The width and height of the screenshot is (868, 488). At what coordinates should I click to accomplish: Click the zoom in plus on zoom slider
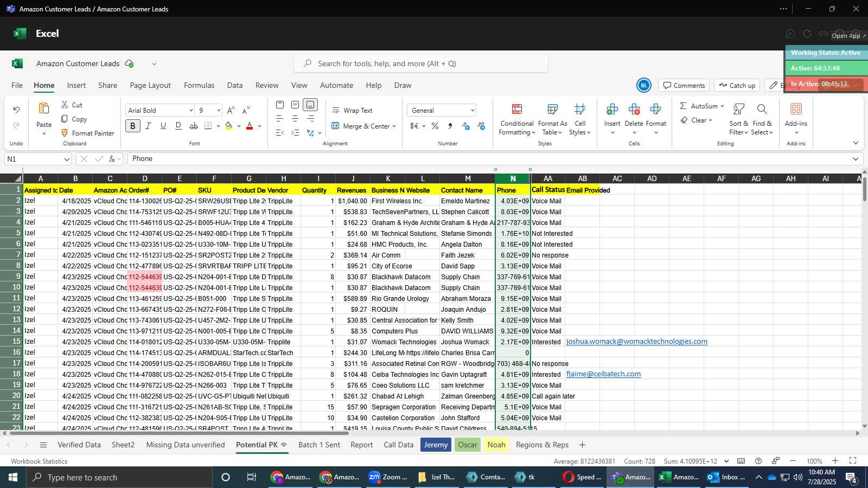point(835,461)
